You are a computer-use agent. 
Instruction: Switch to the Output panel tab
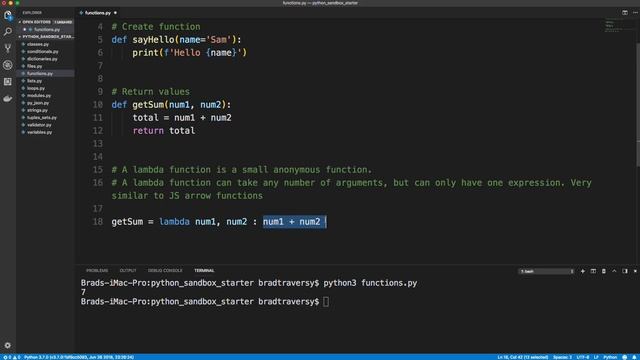[x=128, y=271]
